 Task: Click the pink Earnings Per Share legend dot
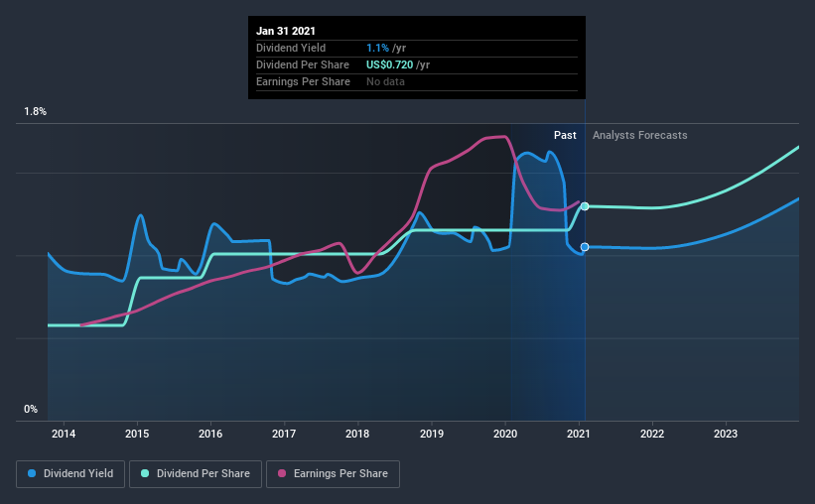282,473
